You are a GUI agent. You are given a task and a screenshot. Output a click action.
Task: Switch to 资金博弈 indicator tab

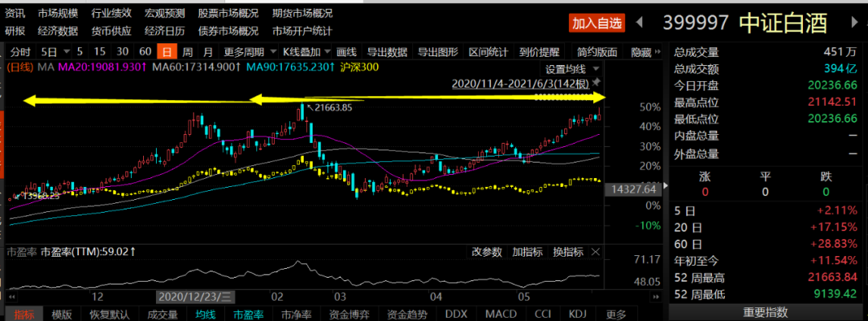(350, 315)
